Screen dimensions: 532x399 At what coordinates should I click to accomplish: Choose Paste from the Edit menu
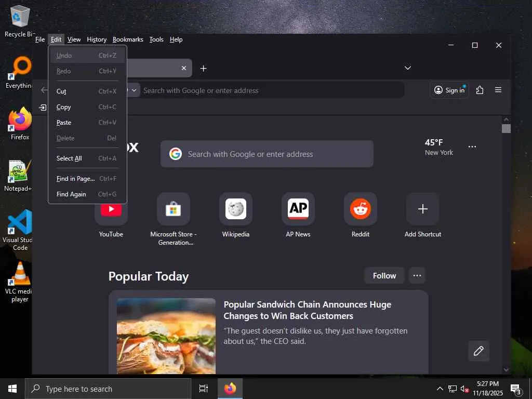click(87, 123)
